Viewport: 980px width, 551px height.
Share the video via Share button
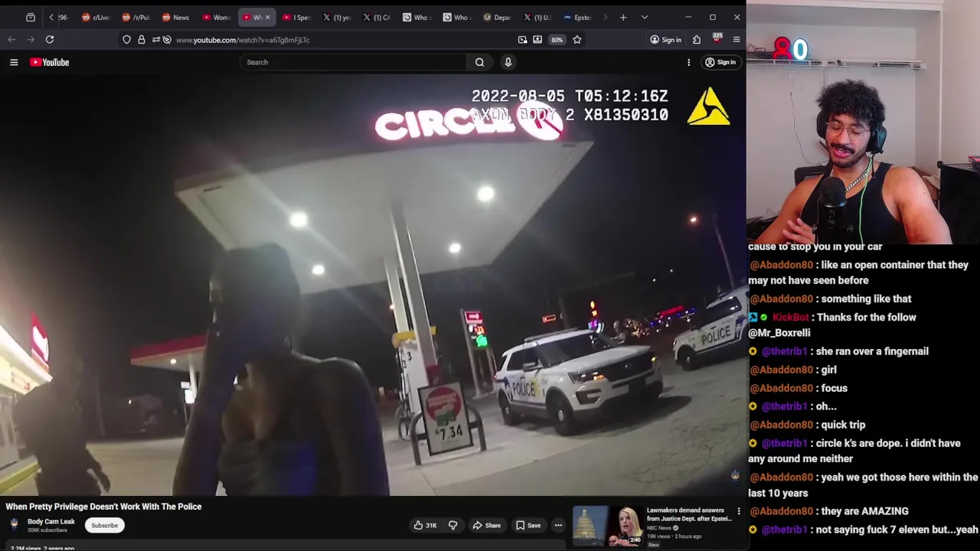(486, 525)
